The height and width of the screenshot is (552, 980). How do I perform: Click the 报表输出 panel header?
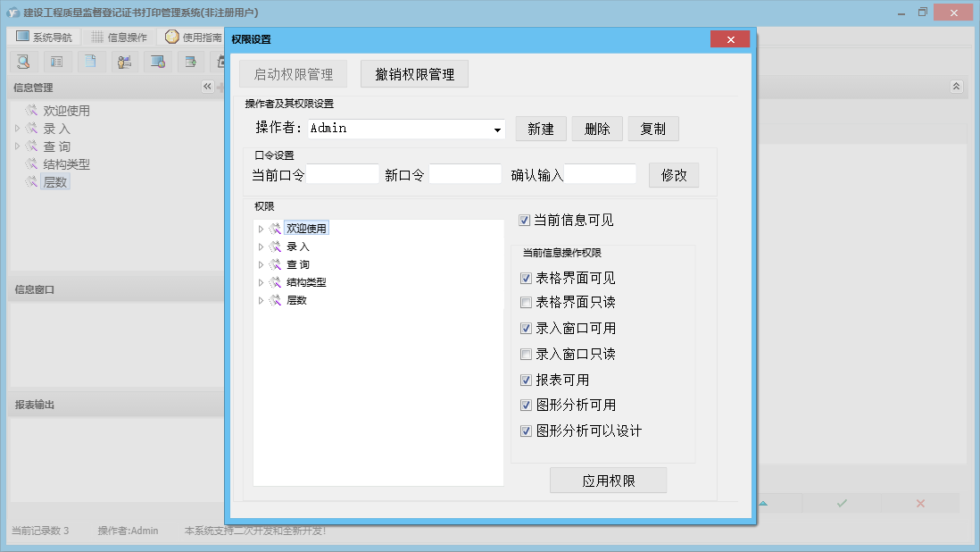pyautogui.click(x=116, y=405)
